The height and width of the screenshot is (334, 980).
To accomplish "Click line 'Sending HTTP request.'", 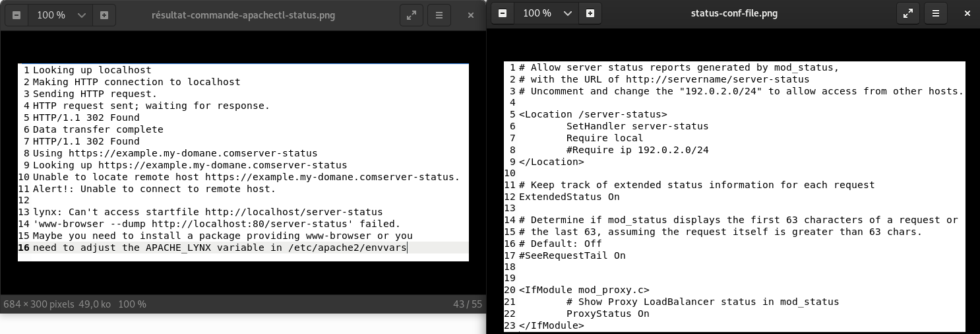I will [95, 94].
